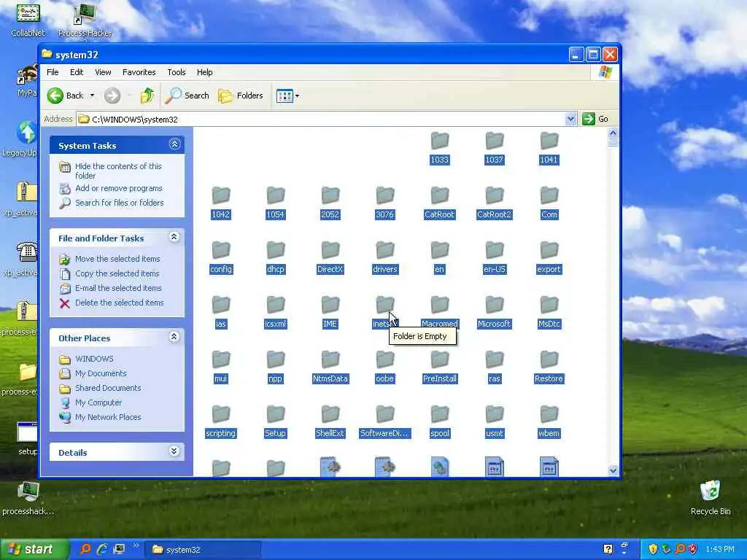Go up one folder level
The image size is (747, 560).
click(147, 96)
